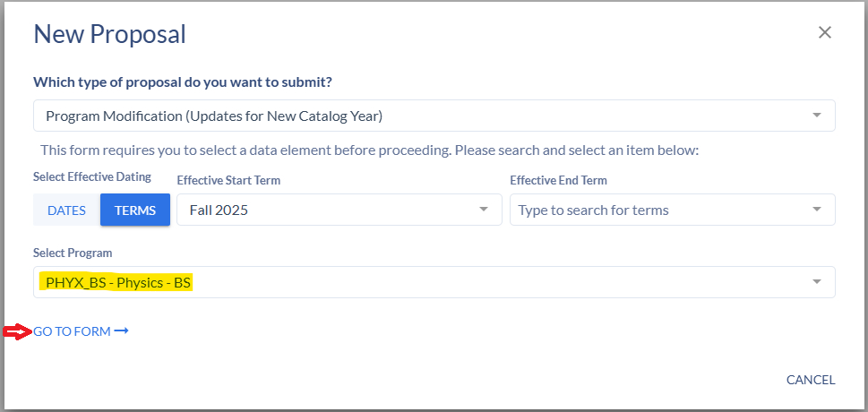Viewport: 868px width, 412px height.
Task: Switch effective dating to DATES
Action: point(66,210)
